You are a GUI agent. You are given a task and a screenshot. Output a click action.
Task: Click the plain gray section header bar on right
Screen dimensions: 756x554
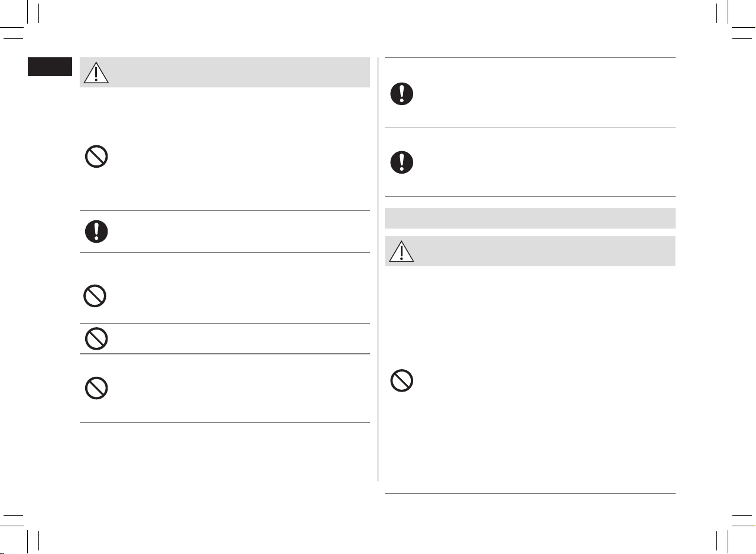tap(530, 218)
